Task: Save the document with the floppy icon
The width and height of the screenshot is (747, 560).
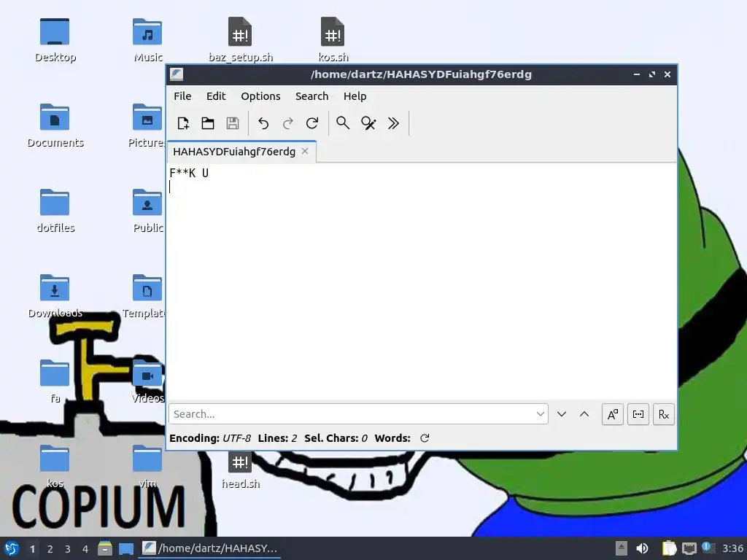Action: [x=233, y=123]
